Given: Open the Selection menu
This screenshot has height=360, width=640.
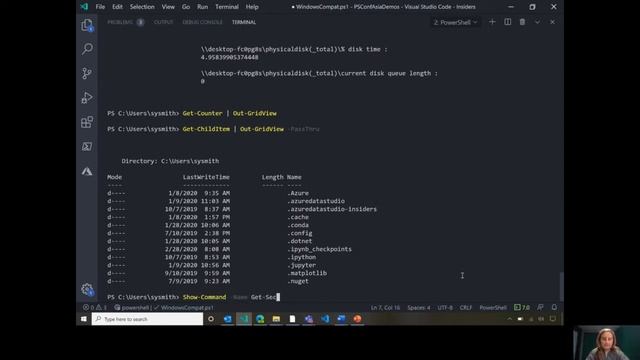Looking at the screenshot, I should [142, 7].
